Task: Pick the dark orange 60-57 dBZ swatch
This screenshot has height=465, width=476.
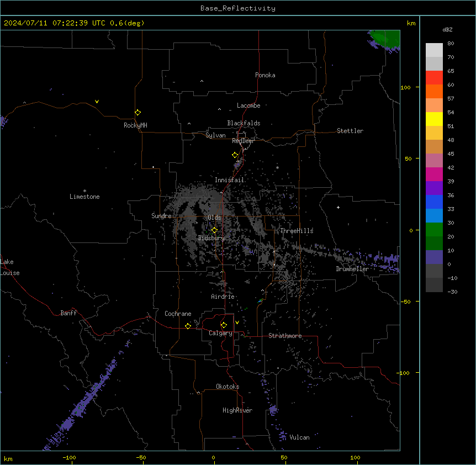Action: pyautogui.click(x=434, y=91)
